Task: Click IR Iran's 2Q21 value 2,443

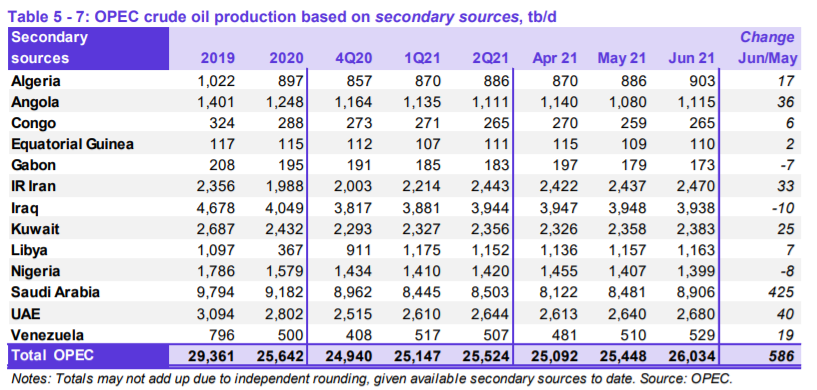Action: tap(489, 187)
